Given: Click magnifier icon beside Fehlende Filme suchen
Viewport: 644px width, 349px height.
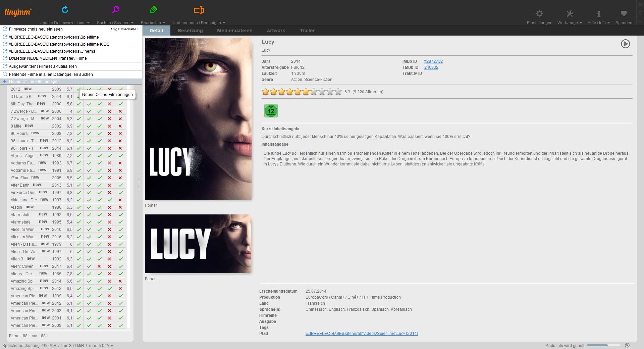Looking at the screenshot, I should point(5,74).
